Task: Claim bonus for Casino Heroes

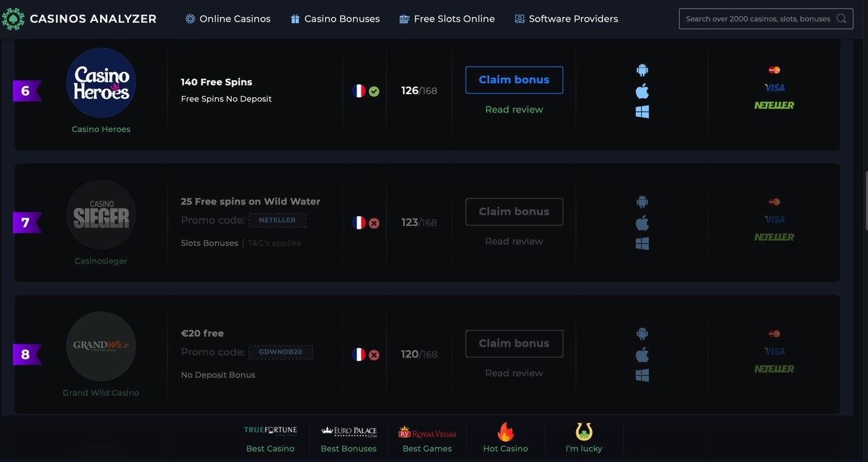Action: (514, 80)
